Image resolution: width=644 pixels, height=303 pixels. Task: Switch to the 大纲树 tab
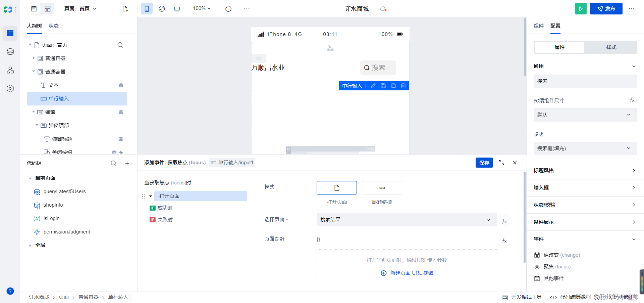click(34, 26)
